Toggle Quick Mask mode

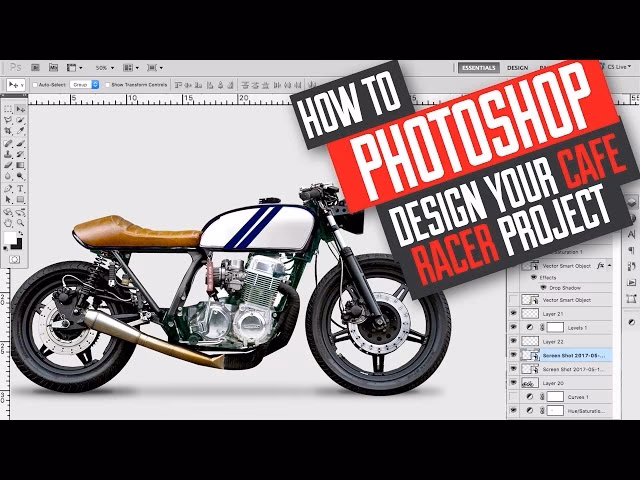click(14, 260)
